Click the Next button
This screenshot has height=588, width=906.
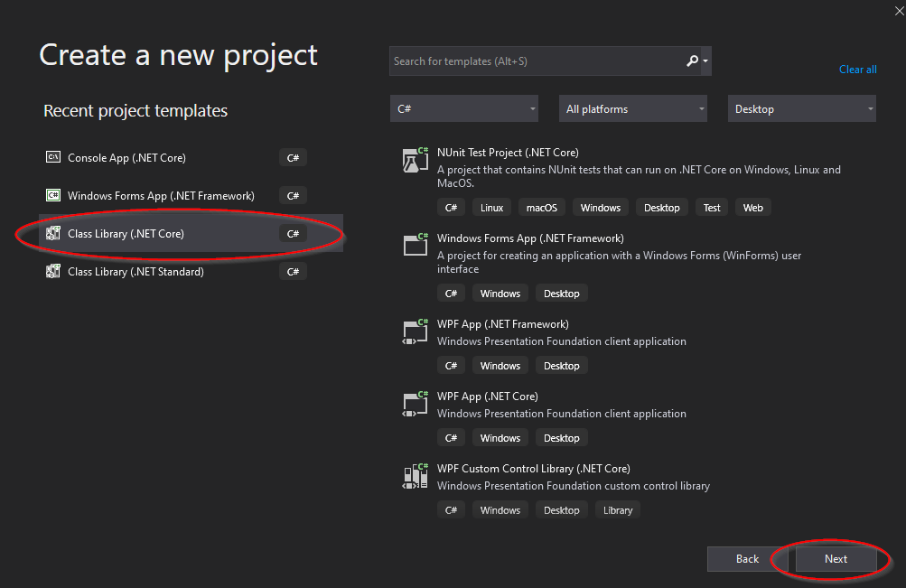pyautogui.click(x=836, y=558)
